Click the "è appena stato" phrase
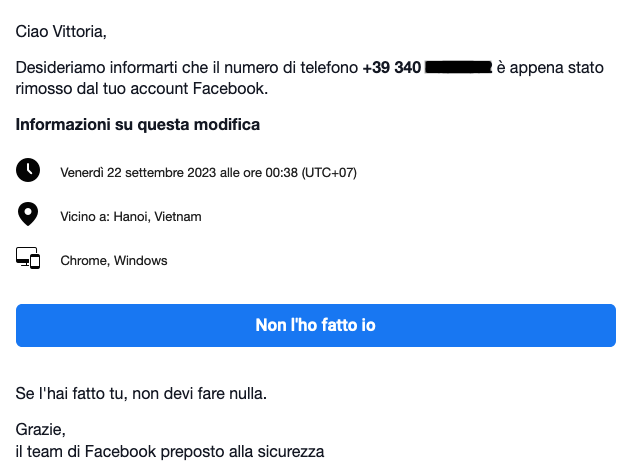630x476 pixels. [550, 67]
